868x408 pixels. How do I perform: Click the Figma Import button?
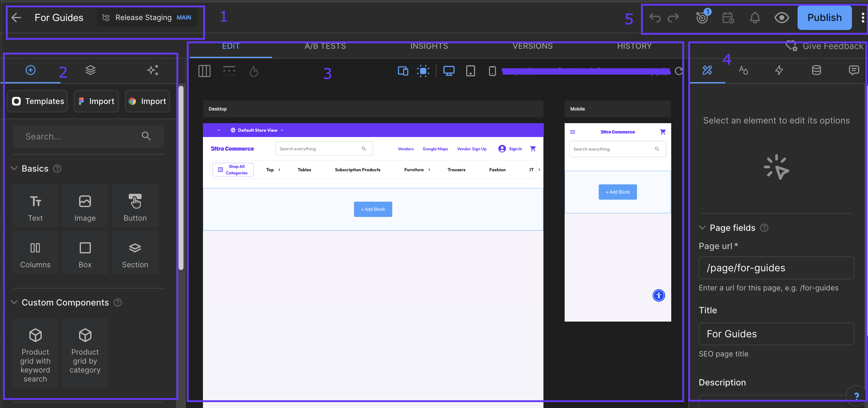click(x=96, y=101)
